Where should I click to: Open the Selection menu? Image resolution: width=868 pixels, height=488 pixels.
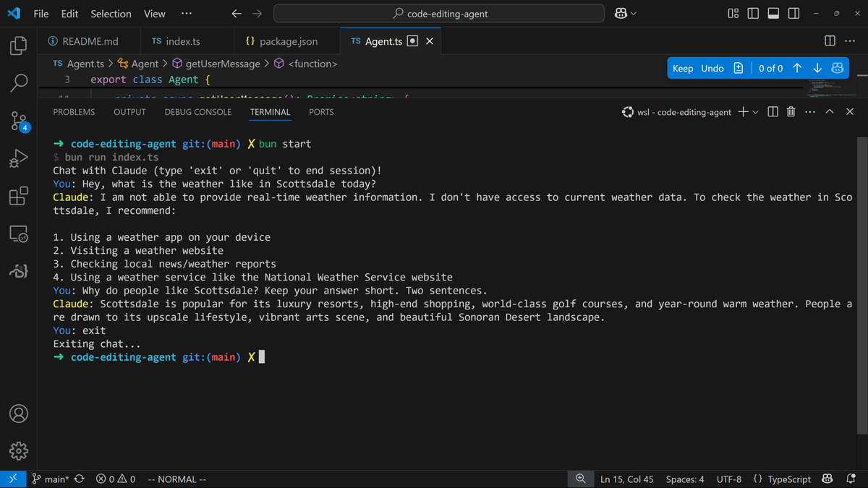pyautogui.click(x=111, y=14)
